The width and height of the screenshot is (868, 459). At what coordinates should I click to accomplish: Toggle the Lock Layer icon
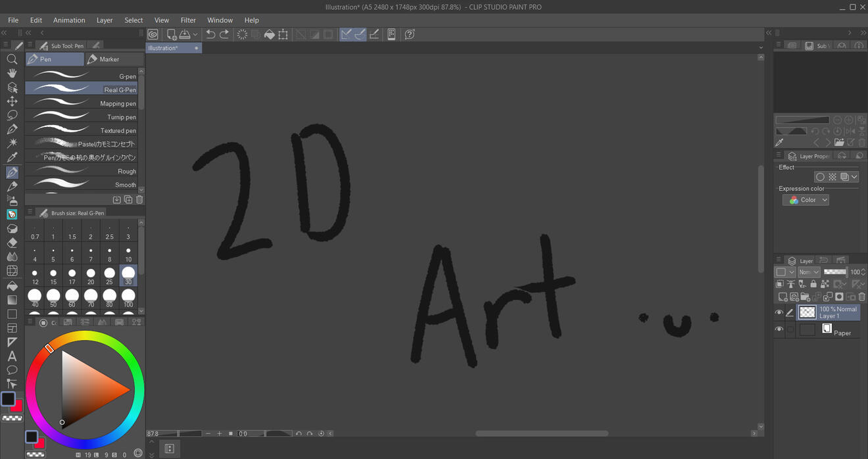pos(813,284)
